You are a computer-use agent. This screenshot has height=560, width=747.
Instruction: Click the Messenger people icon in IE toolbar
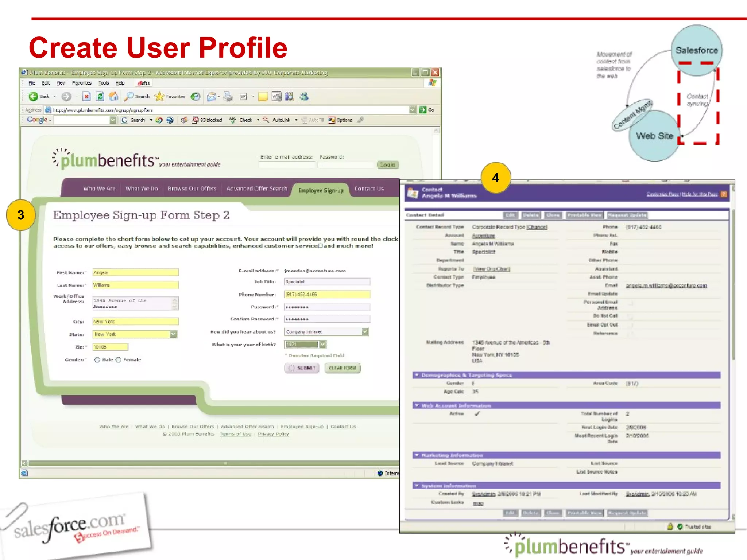click(x=304, y=96)
